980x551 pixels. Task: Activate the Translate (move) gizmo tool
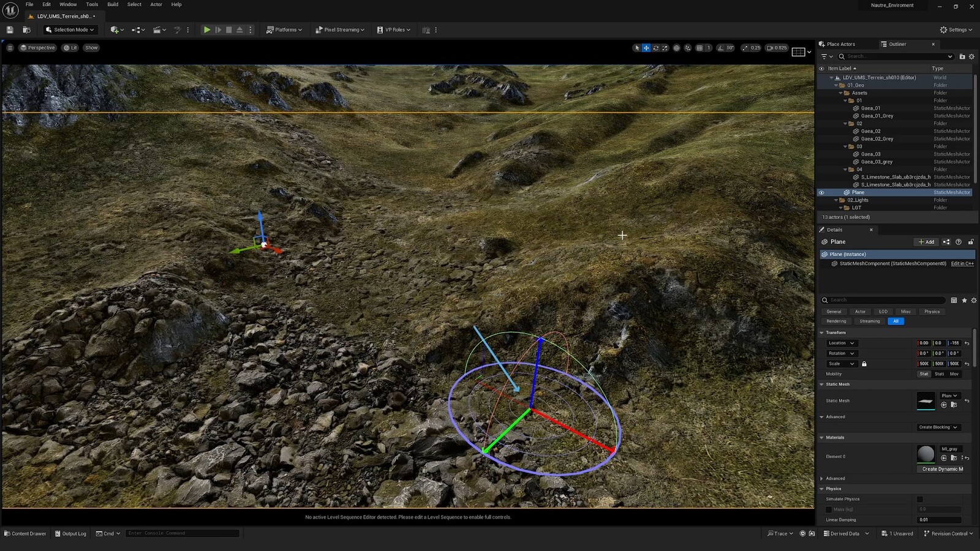646,48
